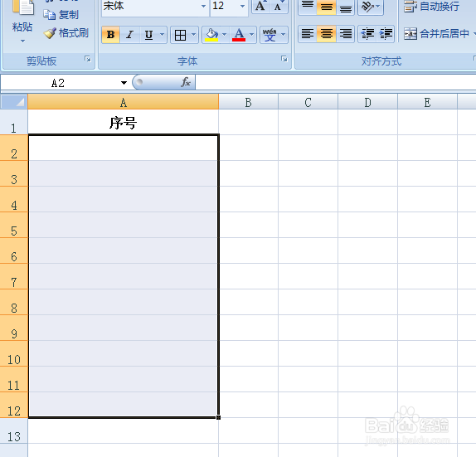Decrease font size with small A
476x457 pixels.
pyautogui.click(x=278, y=6)
